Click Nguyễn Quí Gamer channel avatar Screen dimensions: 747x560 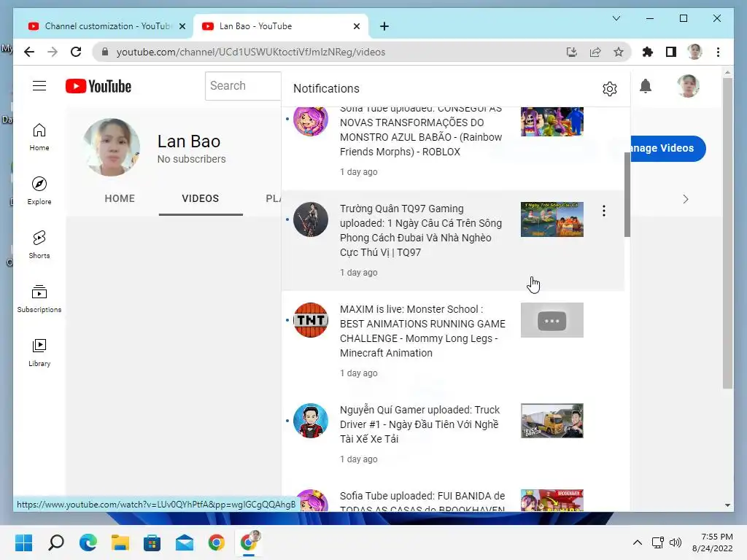click(311, 421)
